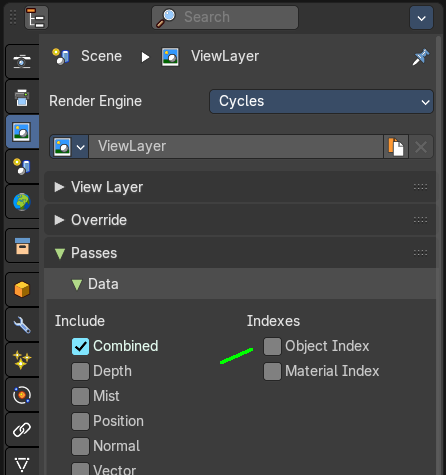Enable the Material Index checkbox

pos(272,371)
